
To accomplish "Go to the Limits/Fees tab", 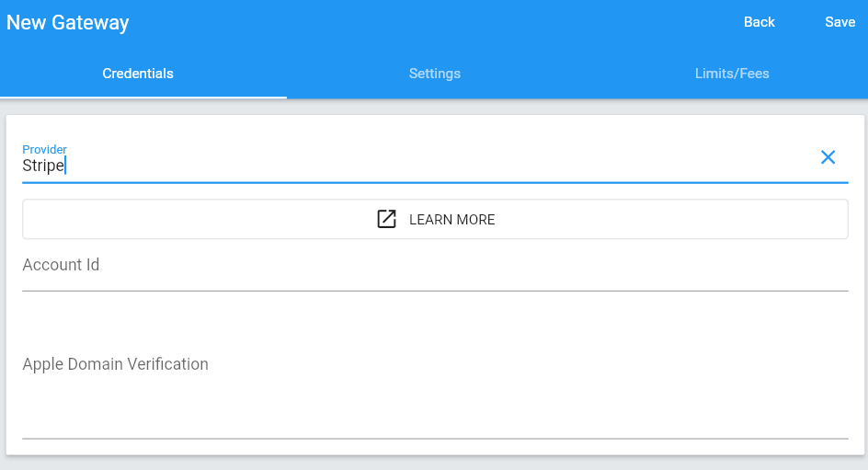I will pyautogui.click(x=732, y=74).
